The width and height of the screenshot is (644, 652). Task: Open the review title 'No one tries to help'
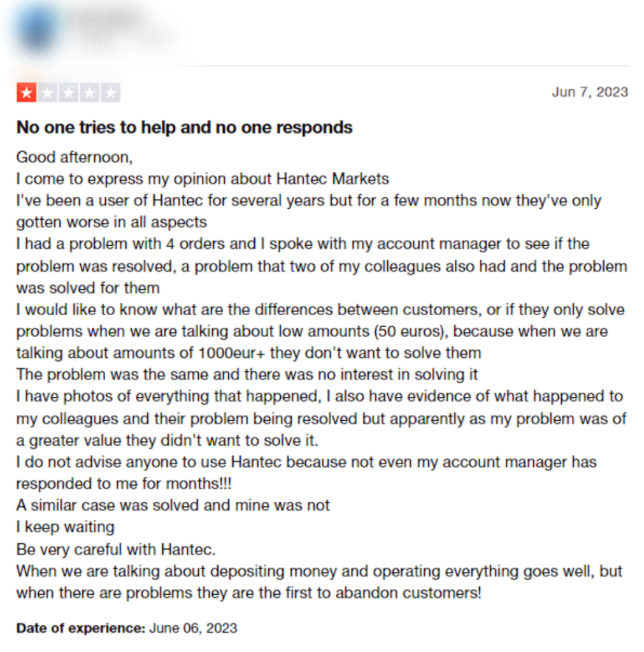[184, 127]
